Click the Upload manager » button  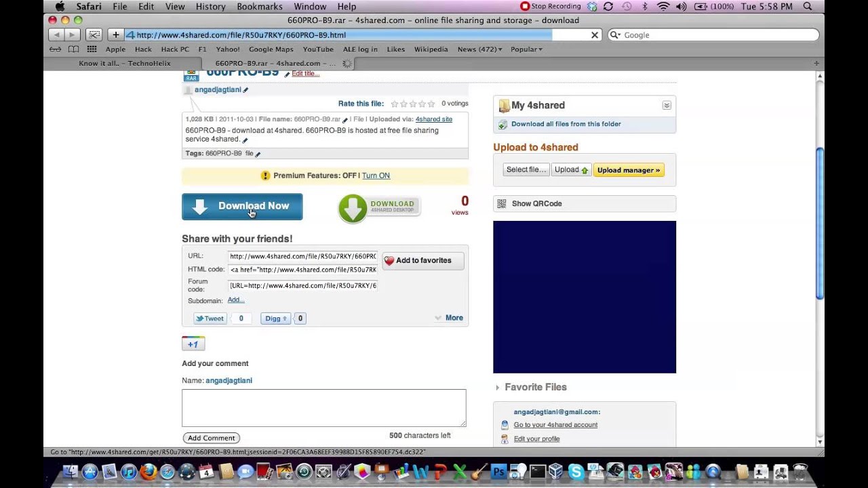click(x=629, y=170)
